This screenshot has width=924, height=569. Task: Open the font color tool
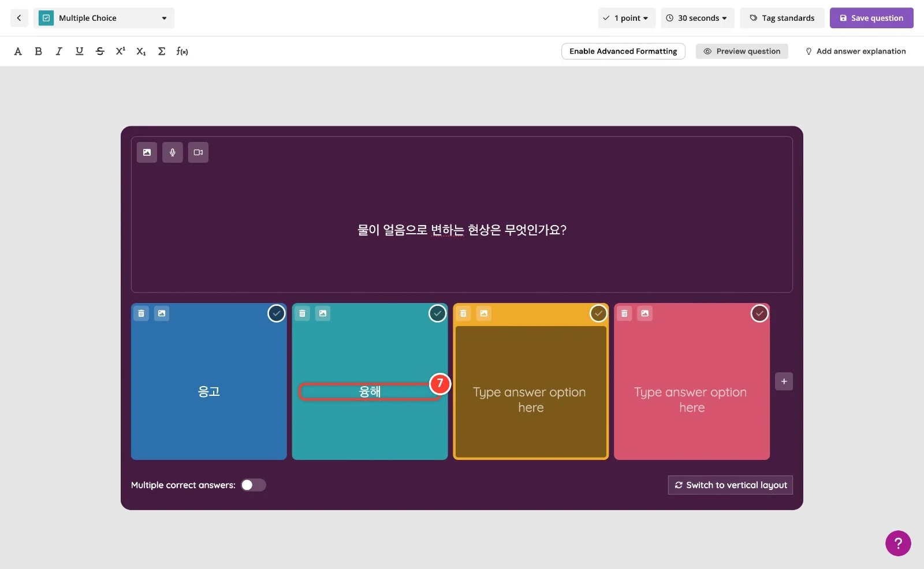(18, 51)
